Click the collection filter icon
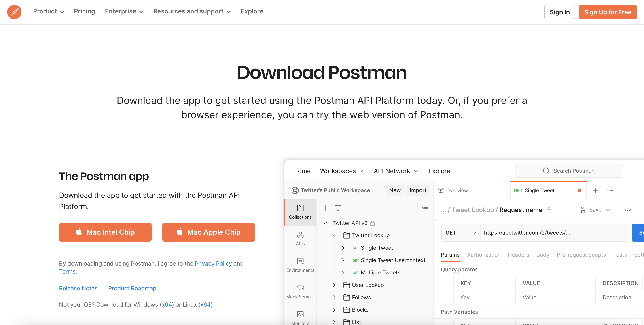 point(337,208)
